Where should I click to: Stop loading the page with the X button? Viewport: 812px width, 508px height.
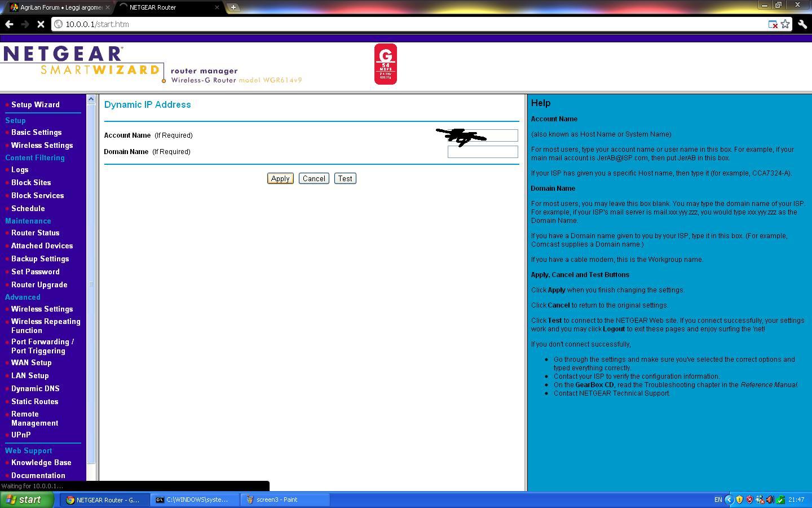[41, 24]
